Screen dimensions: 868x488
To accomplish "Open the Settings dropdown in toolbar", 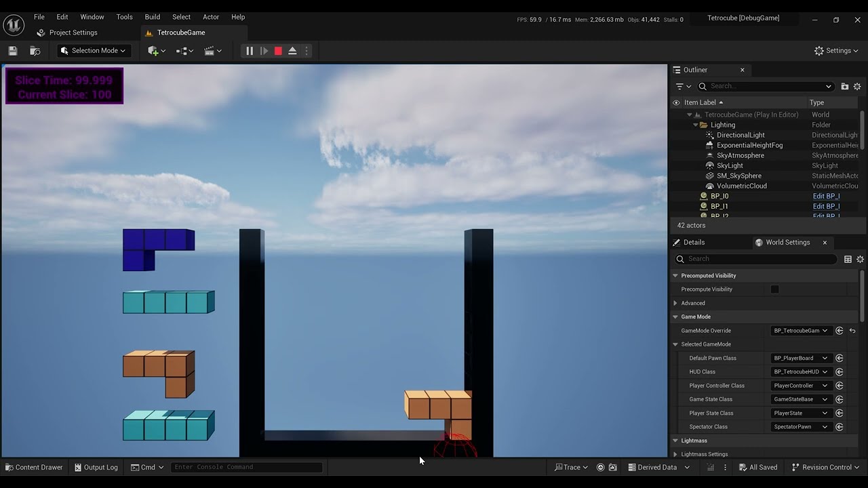I will tap(836, 51).
